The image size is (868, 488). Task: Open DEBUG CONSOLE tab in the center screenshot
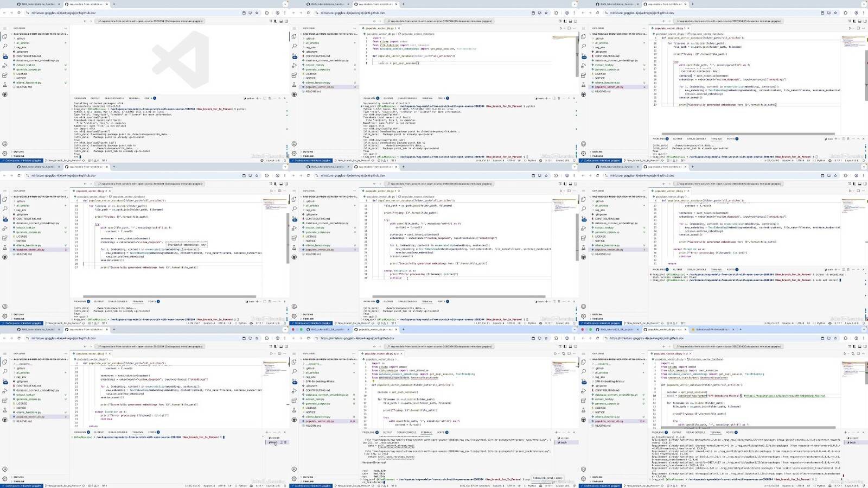(407, 301)
